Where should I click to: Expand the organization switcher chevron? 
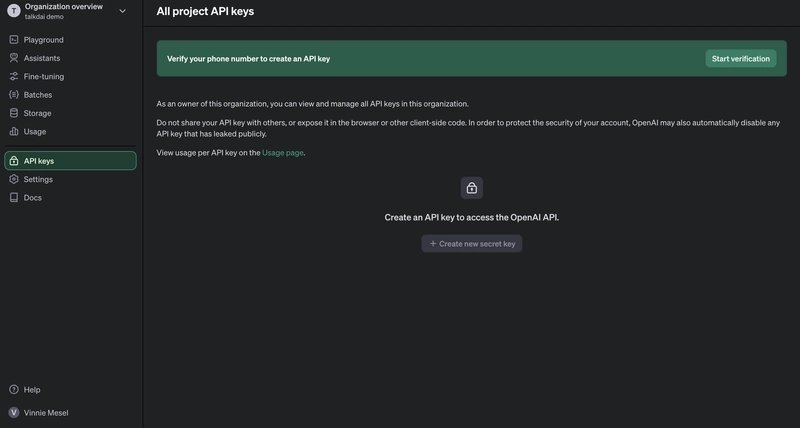tap(122, 11)
